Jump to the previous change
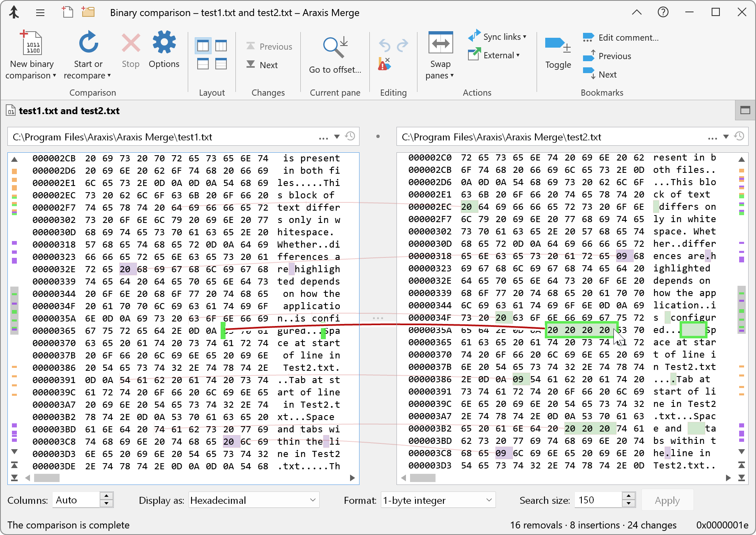 tap(268, 46)
